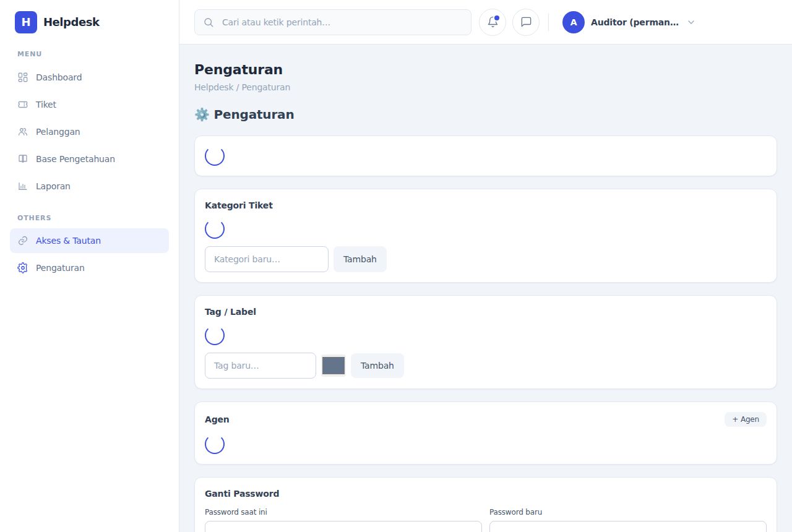
Task: Click the Akses & Tautan link icon
Action: 23,241
